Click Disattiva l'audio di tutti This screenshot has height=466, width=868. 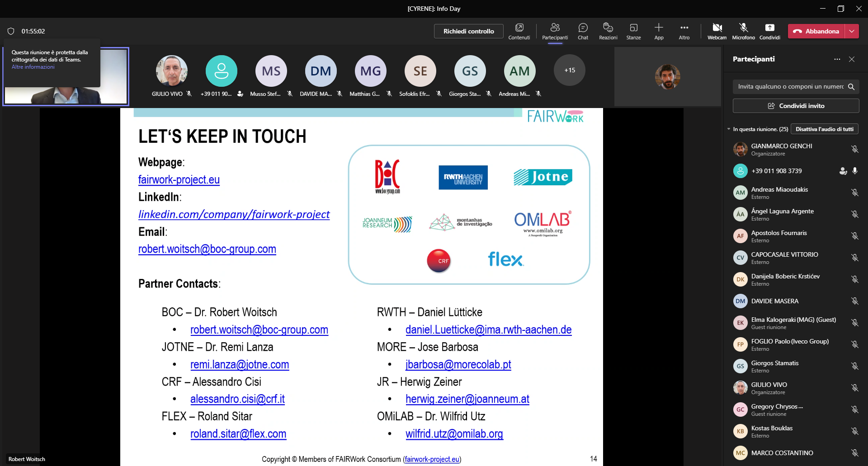click(x=825, y=129)
